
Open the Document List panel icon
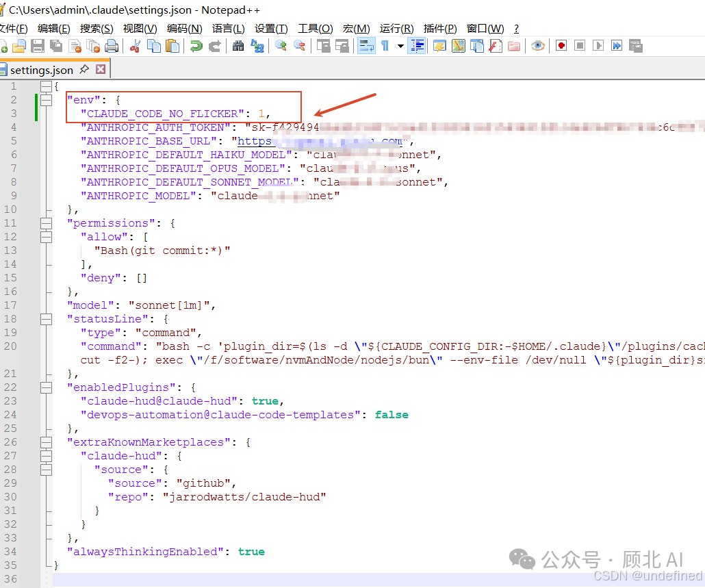[x=476, y=46]
